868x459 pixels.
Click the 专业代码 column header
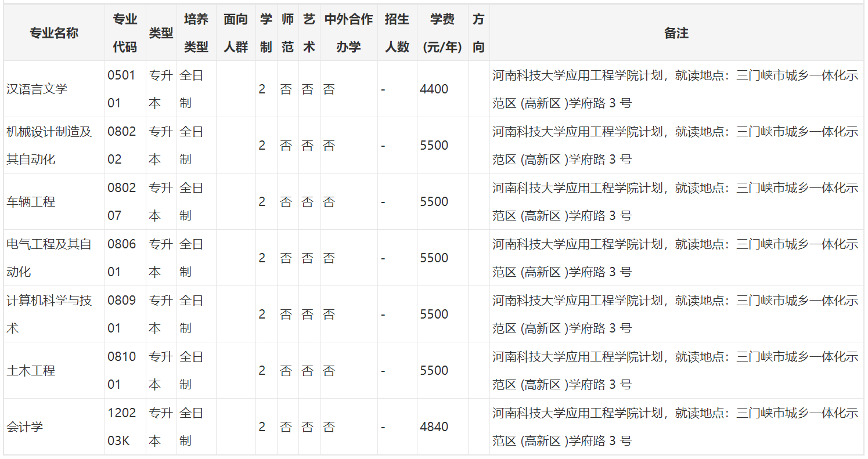[x=124, y=32]
